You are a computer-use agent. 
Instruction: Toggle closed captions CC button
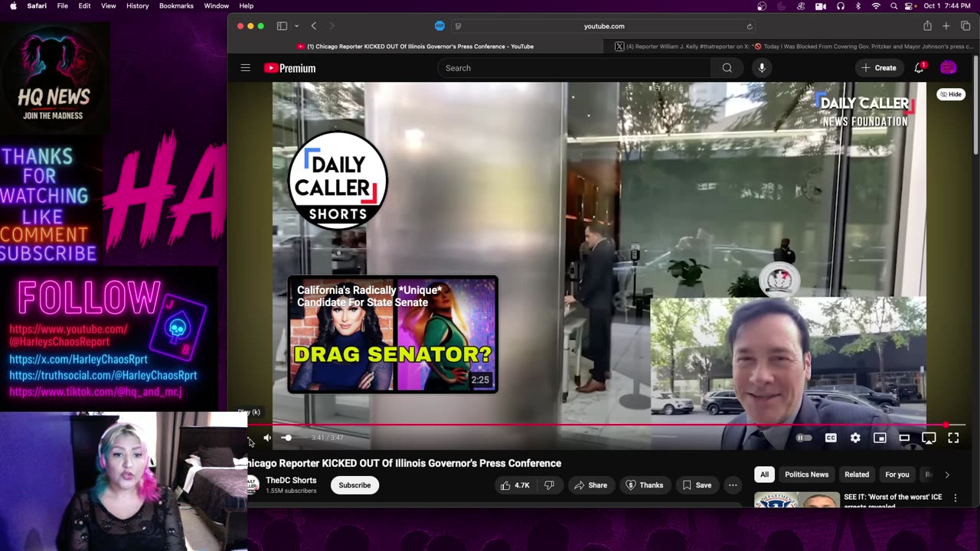[x=831, y=438]
